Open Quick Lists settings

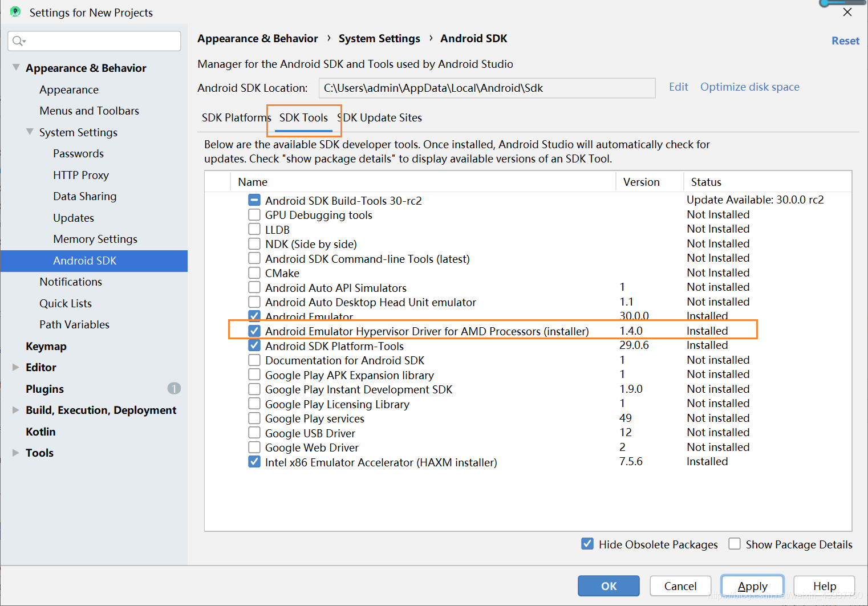66,303
